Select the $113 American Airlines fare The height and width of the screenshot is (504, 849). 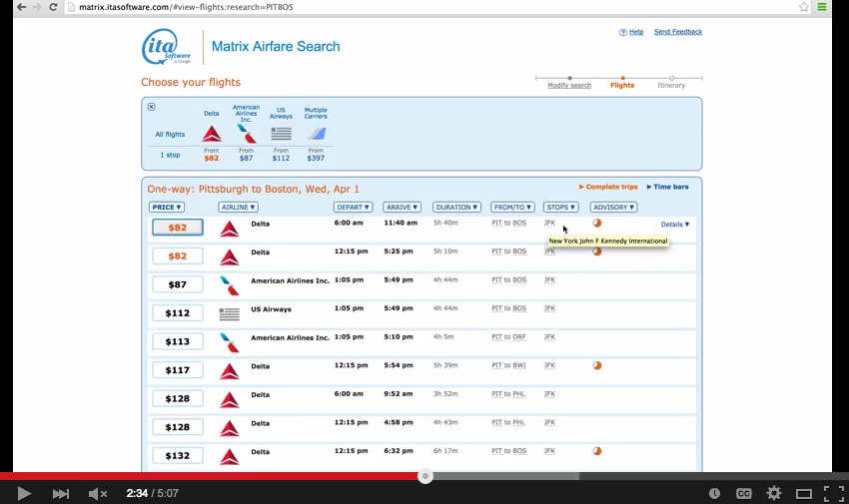(x=178, y=341)
